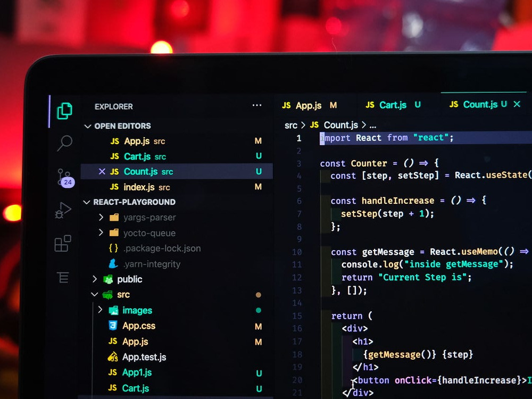This screenshot has height=399, width=532.
Task: Switch to the Cart.js tab
Action: 393,105
